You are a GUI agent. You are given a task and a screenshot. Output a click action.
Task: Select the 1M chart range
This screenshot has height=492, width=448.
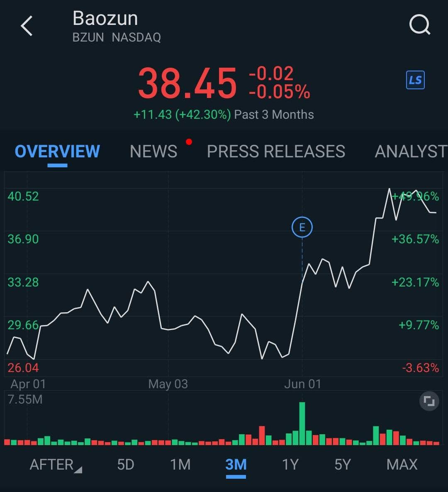click(x=180, y=465)
